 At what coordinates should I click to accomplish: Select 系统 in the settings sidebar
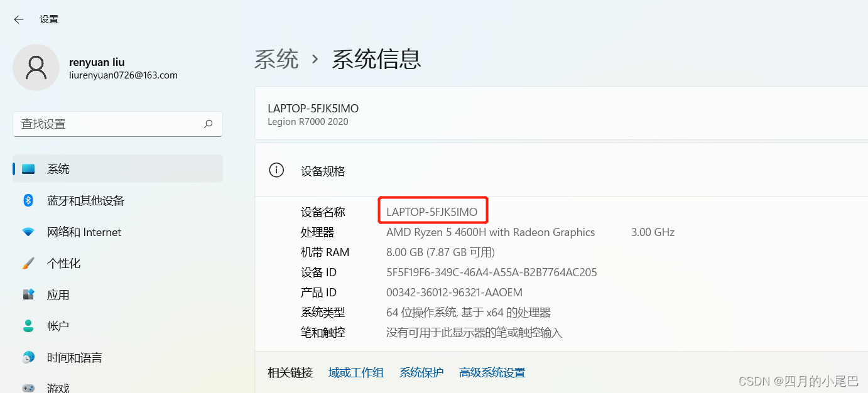click(58, 168)
